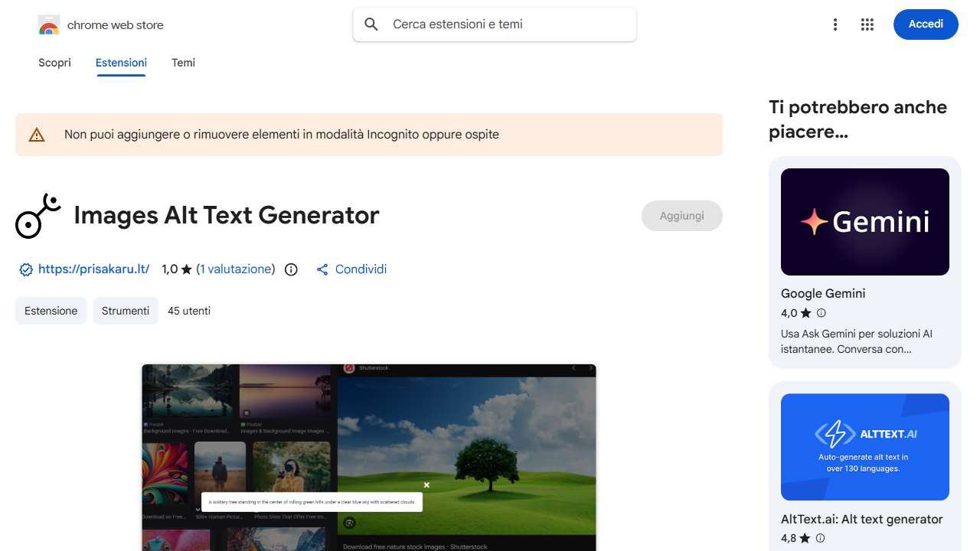
Task: Click the Condividi share link
Action: (x=351, y=269)
